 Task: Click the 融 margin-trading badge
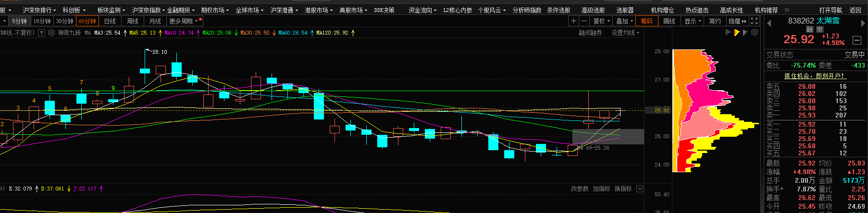point(810,29)
